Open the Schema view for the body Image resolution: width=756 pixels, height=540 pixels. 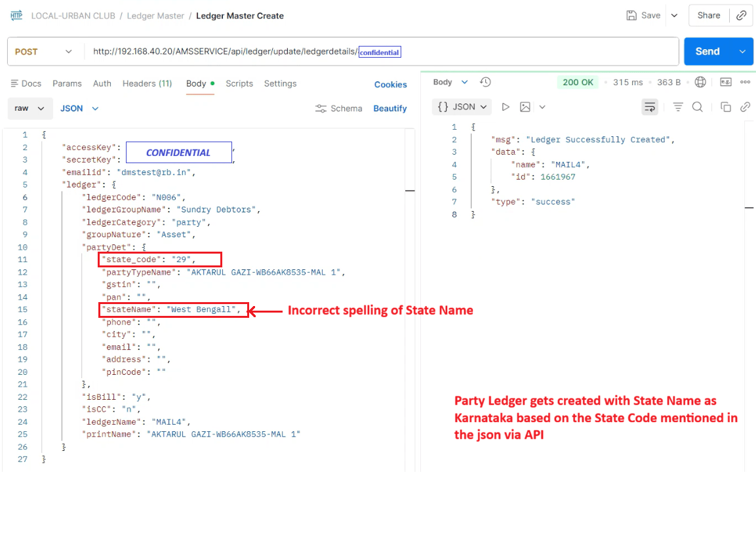click(x=339, y=108)
